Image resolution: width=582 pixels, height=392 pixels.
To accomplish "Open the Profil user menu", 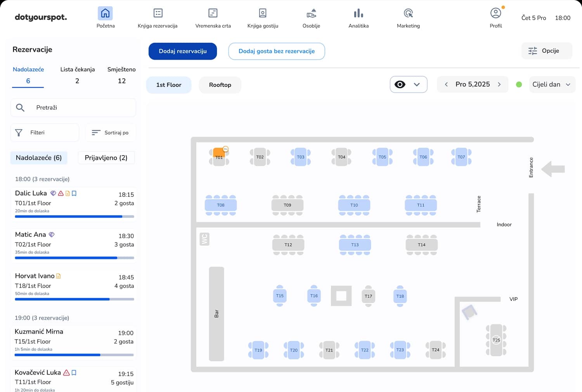I will pyautogui.click(x=495, y=18).
